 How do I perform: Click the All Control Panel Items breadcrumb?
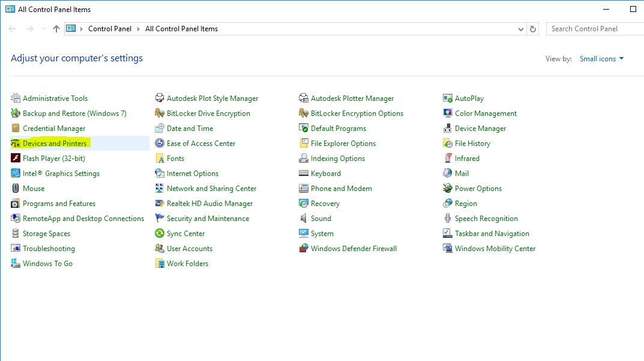pyautogui.click(x=181, y=29)
